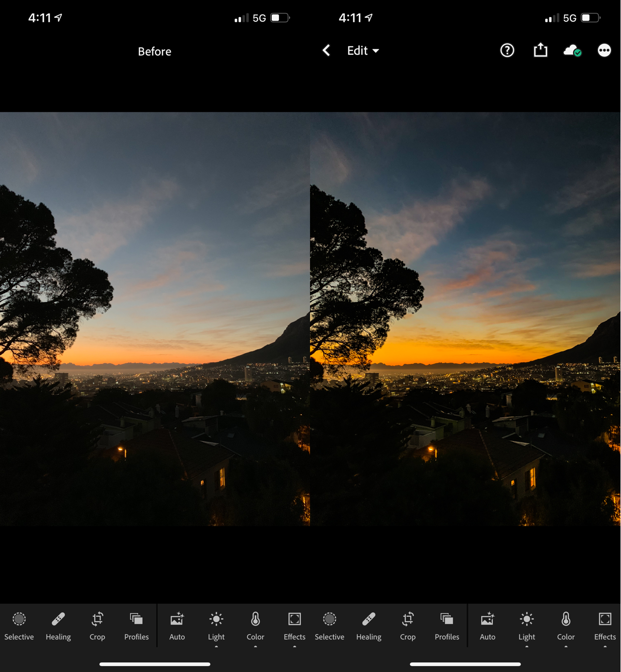Open help question mark icon
The height and width of the screenshot is (672, 621).
[507, 50]
